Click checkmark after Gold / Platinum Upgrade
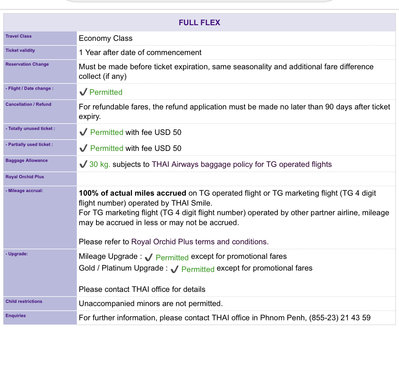The image size is (399, 370). pos(174,269)
